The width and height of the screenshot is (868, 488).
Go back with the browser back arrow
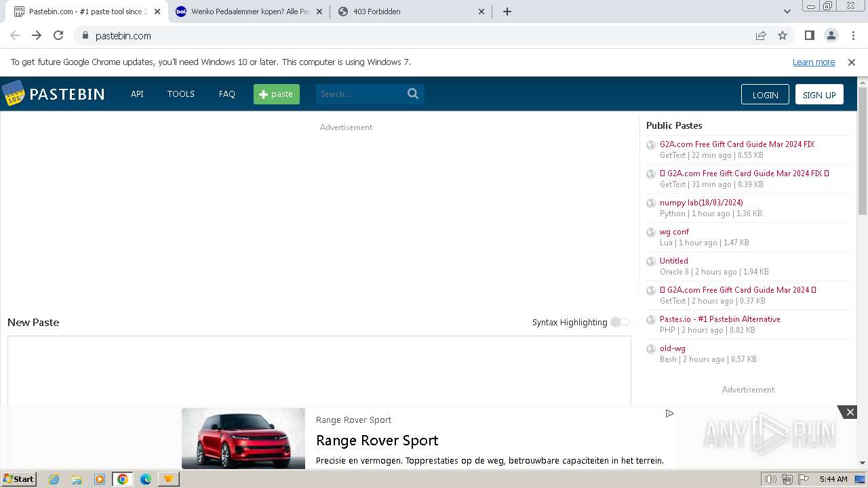point(15,35)
